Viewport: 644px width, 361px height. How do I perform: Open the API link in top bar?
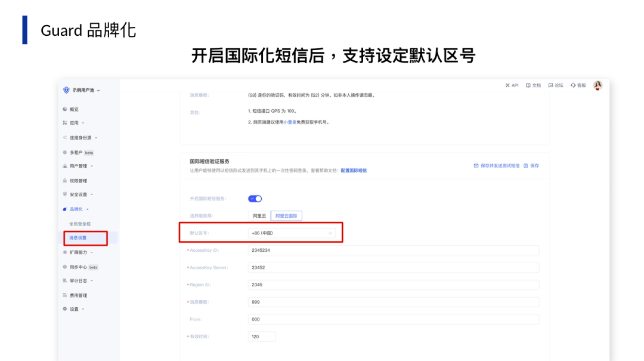[512, 85]
